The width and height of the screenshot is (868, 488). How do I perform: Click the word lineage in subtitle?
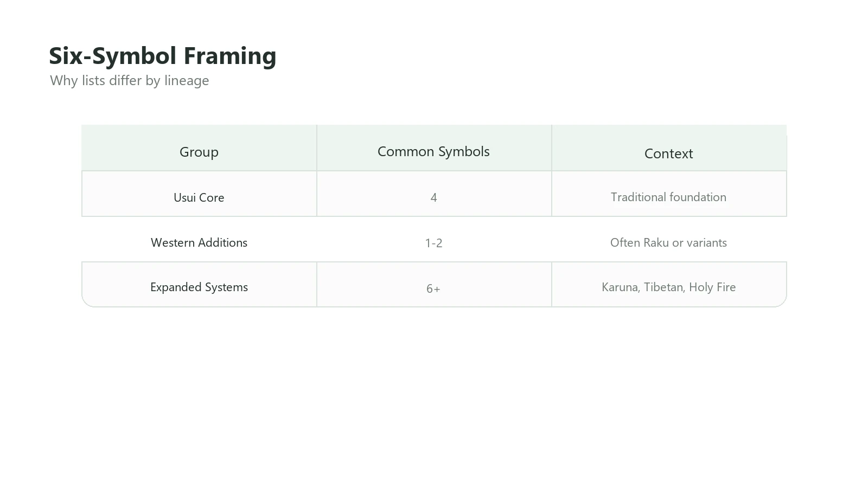[x=187, y=81]
